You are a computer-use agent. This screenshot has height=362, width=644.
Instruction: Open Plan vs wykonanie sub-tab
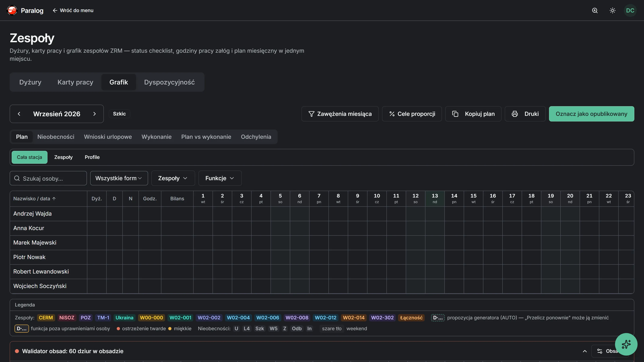[x=206, y=137]
